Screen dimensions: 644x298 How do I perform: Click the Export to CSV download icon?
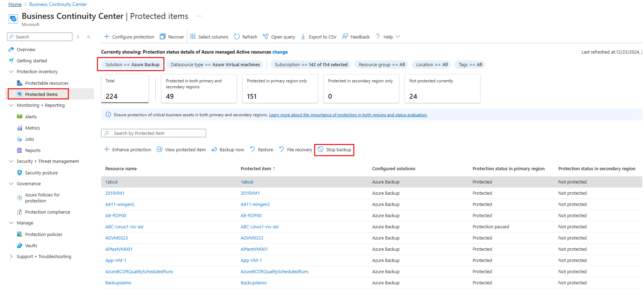[303, 37]
